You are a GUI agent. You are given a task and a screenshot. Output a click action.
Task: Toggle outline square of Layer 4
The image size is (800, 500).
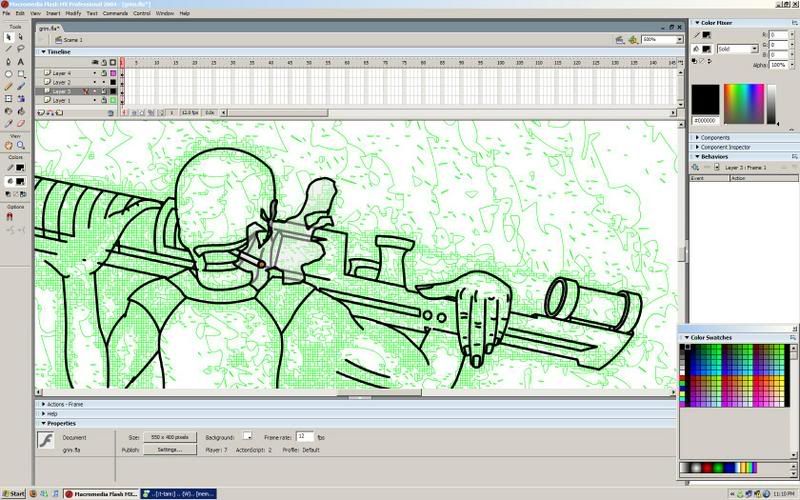(113, 73)
